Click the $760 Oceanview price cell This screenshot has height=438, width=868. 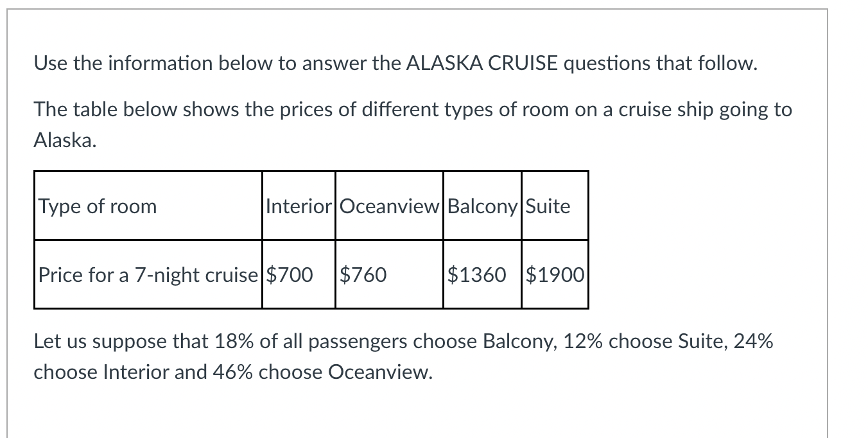(x=389, y=275)
